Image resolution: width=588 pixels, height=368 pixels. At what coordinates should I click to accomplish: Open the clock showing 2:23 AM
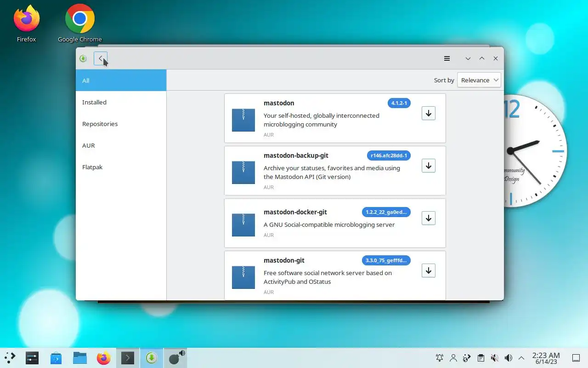tap(546, 358)
